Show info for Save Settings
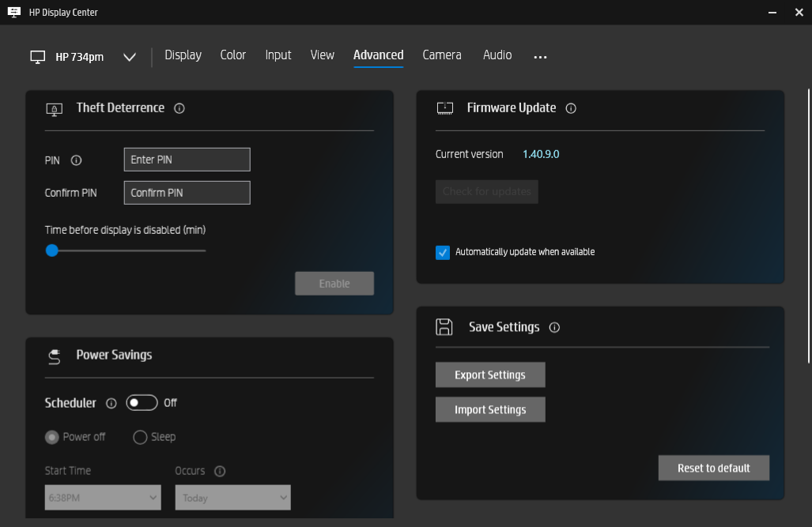 click(554, 328)
